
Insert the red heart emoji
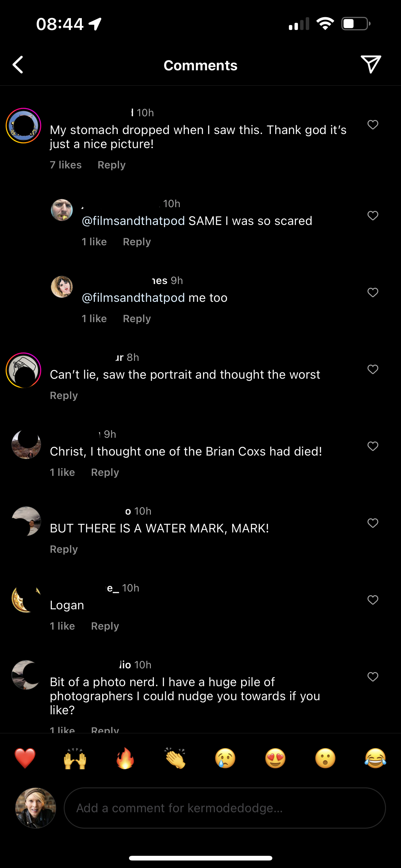pyautogui.click(x=25, y=758)
